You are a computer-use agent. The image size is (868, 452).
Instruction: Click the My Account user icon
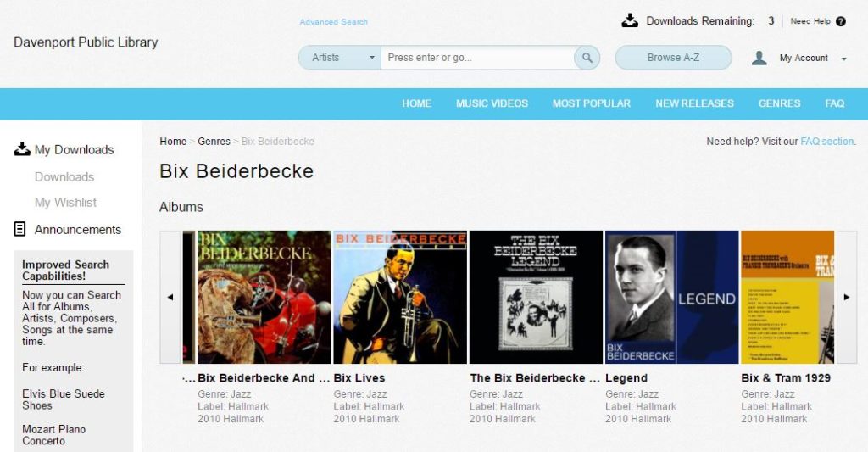(x=759, y=58)
